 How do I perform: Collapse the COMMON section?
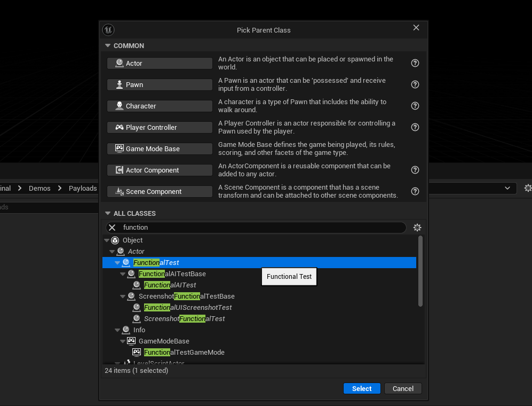108,46
